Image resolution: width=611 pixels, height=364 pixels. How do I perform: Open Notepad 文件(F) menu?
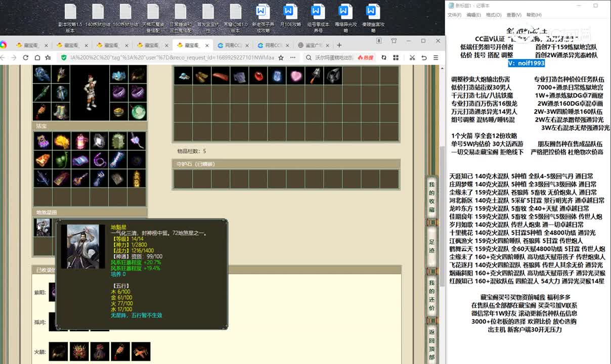click(454, 15)
